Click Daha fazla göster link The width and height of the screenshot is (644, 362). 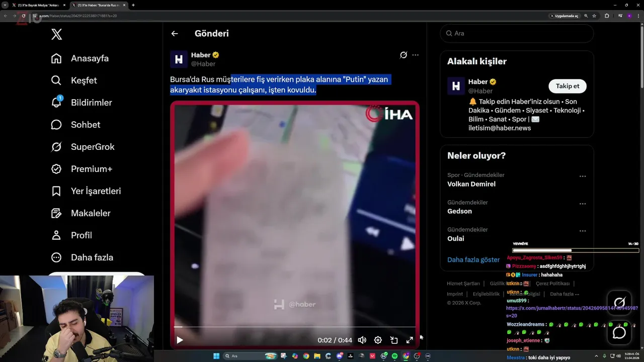tap(473, 260)
